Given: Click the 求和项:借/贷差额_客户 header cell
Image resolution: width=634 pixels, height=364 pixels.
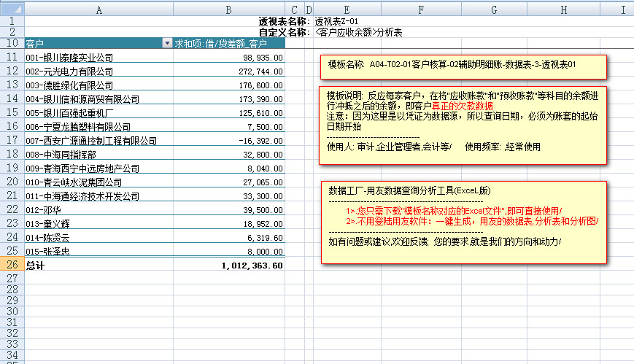Looking at the screenshot, I should [x=228, y=44].
